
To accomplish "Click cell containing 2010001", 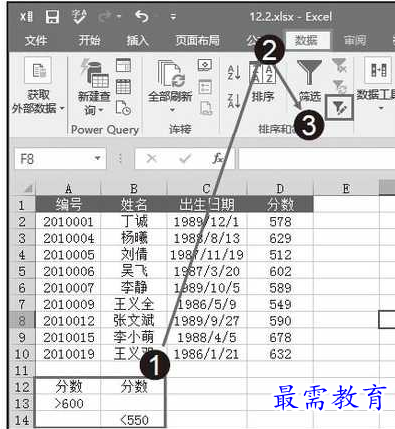I will [68, 221].
